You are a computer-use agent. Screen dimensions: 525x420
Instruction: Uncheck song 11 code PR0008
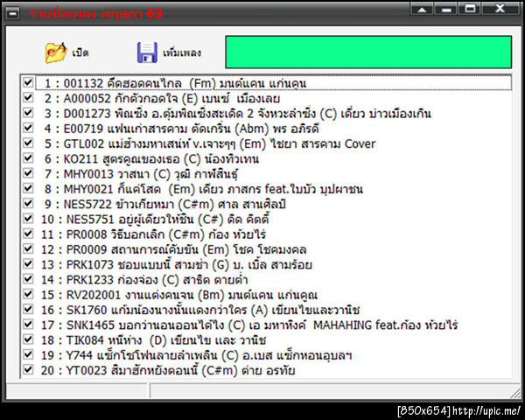[28, 234]
